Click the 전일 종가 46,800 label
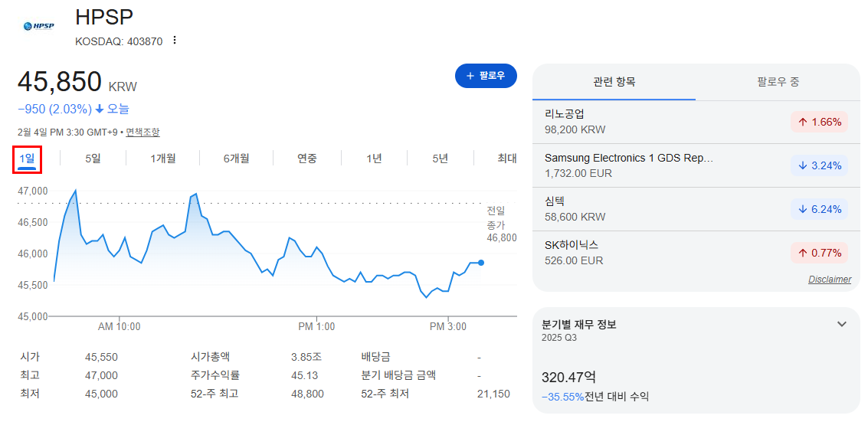Image resolution: width=868 pixels, height=422 pixels. pyautogui.click(x=502, y=224)
